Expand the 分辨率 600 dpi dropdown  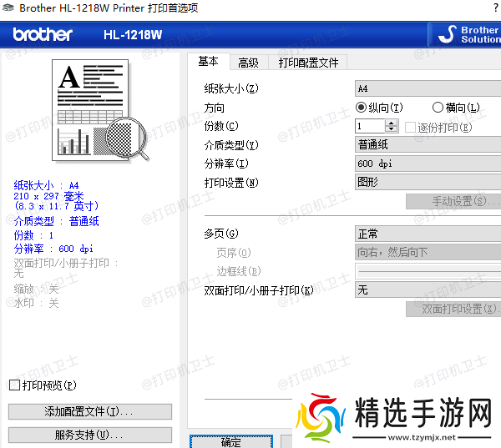click(428, 164)
